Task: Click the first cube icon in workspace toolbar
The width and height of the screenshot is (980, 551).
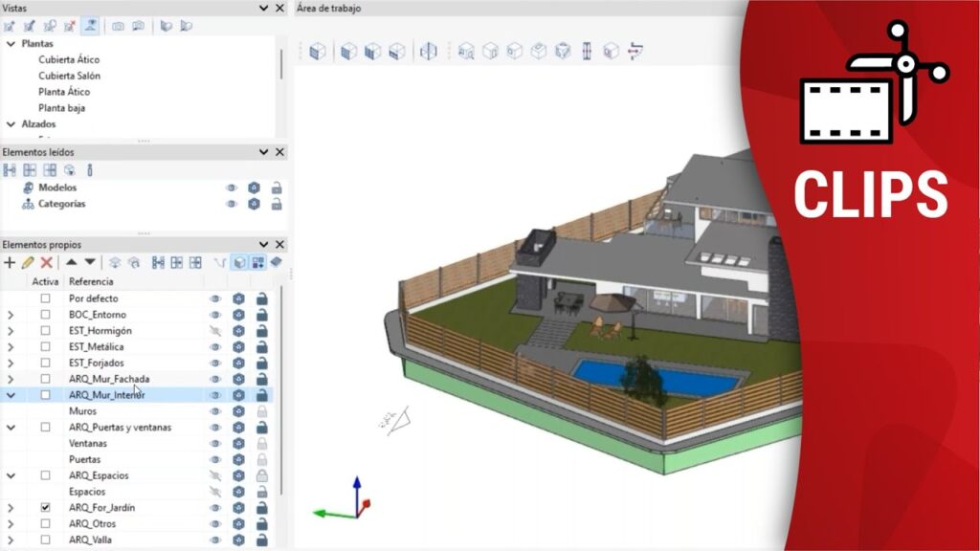Action: coord(318,51)
